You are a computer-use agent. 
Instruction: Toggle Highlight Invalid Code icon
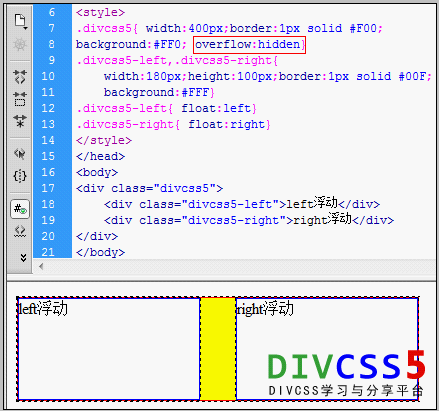pyautogui.click(x=20, y=231)
